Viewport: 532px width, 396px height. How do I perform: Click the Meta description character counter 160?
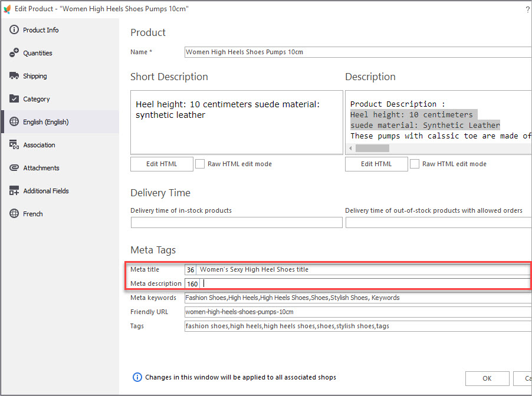point(192,284)
